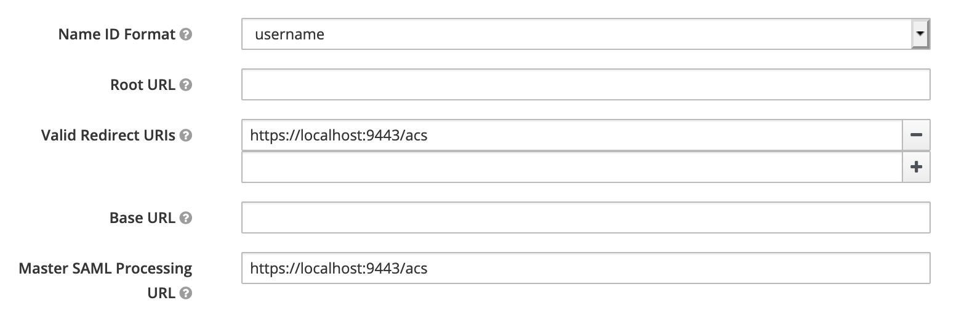Click the Valid Redirect URIs label
Viewport: 980px width, 313px height.
(108, 136)
